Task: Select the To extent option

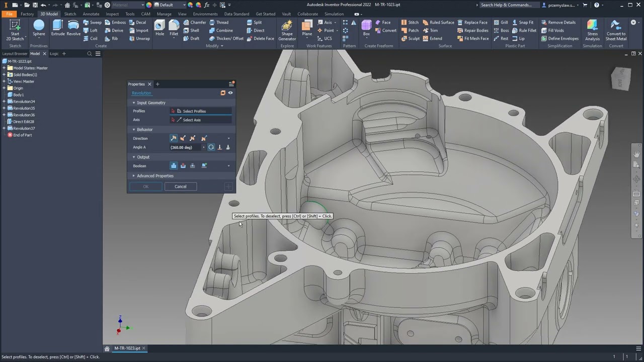Action: pos(220,147)
